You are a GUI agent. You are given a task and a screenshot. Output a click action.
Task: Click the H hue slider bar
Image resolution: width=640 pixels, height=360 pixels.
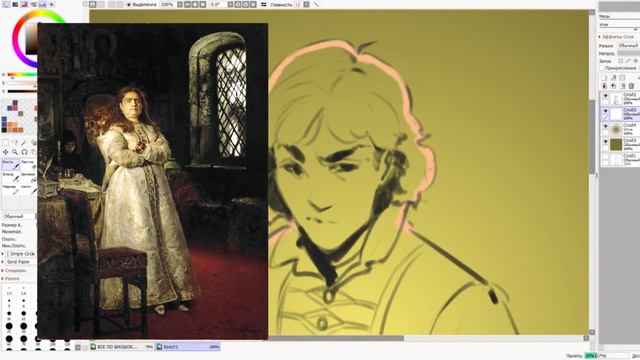click(22, 75)
